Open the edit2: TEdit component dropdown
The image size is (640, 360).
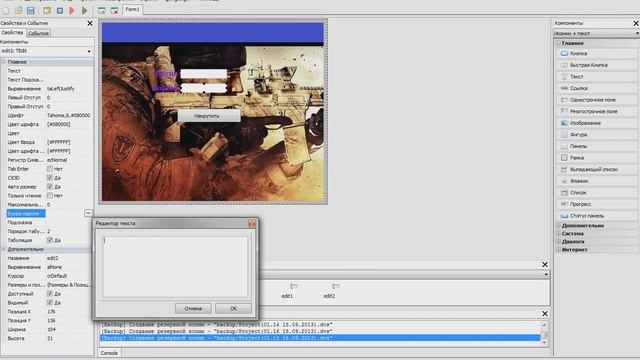(89, 51)
